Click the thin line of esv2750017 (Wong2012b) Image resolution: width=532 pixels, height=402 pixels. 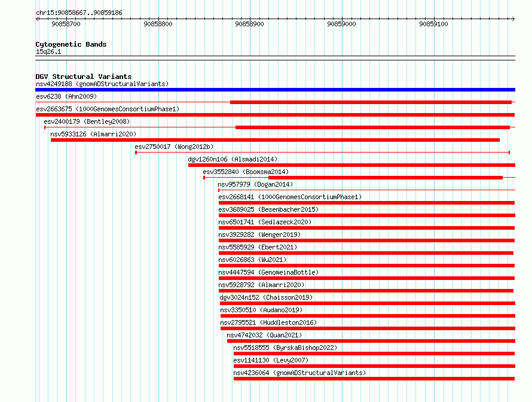click(323, 153)
